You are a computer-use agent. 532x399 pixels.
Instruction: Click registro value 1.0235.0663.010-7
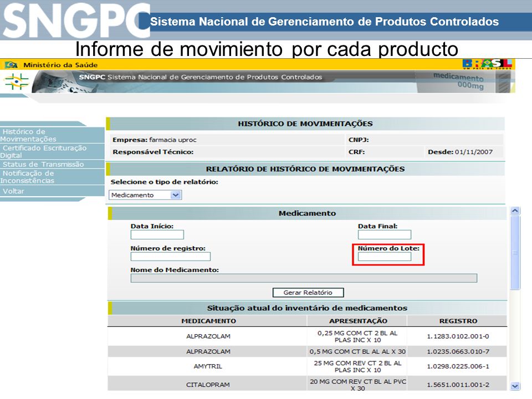pyautogui.click(x=458, y=351)
